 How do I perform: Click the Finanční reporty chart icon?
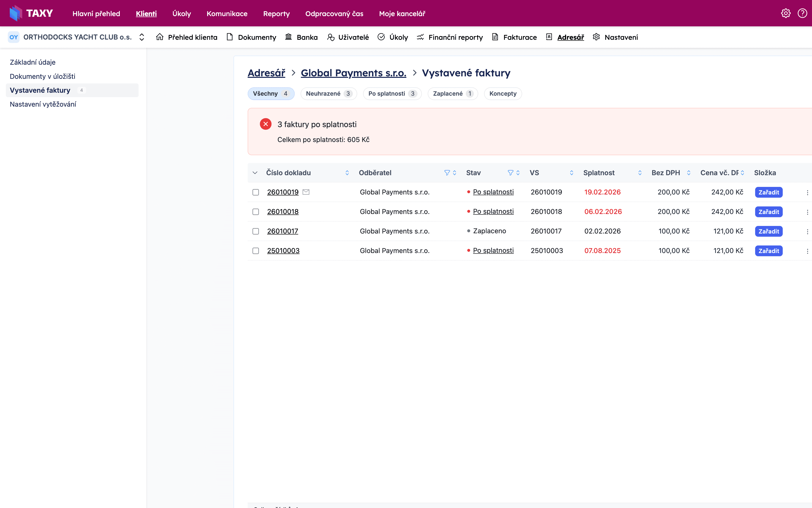(420, 37)
